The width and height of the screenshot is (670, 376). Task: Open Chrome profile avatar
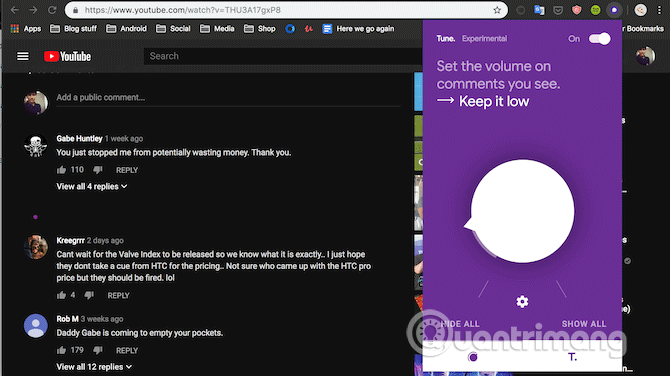pyautogui.click(x=641, y=10)
